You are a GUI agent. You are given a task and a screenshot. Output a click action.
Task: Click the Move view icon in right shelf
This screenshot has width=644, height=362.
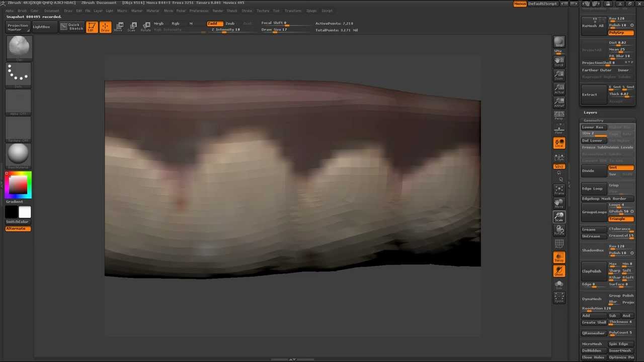559,203
